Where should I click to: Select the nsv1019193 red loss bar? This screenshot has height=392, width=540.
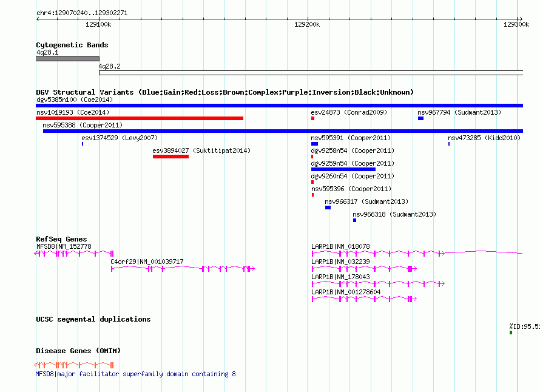[140, 118]
